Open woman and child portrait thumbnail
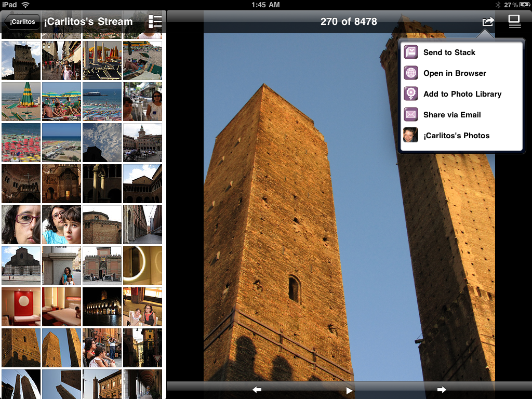The width and height of the screenshot is (532, 399). (x=61, y=224)
